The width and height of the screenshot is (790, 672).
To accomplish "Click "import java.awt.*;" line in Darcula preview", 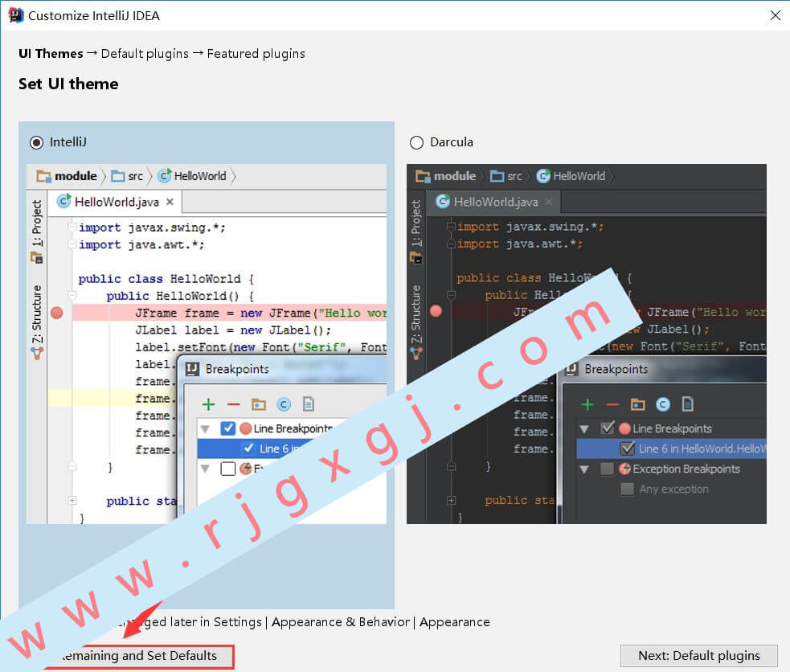I will point(520,244).
